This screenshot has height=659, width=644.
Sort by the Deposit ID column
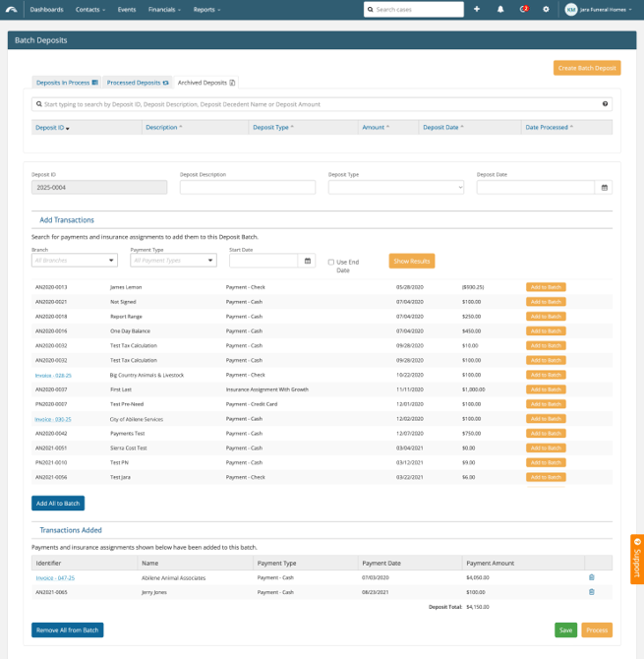[x=52, y=128]
